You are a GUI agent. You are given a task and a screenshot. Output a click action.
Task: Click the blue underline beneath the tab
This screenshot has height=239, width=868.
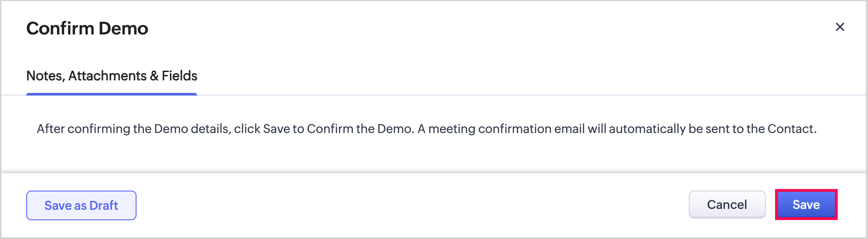[112, 94]
